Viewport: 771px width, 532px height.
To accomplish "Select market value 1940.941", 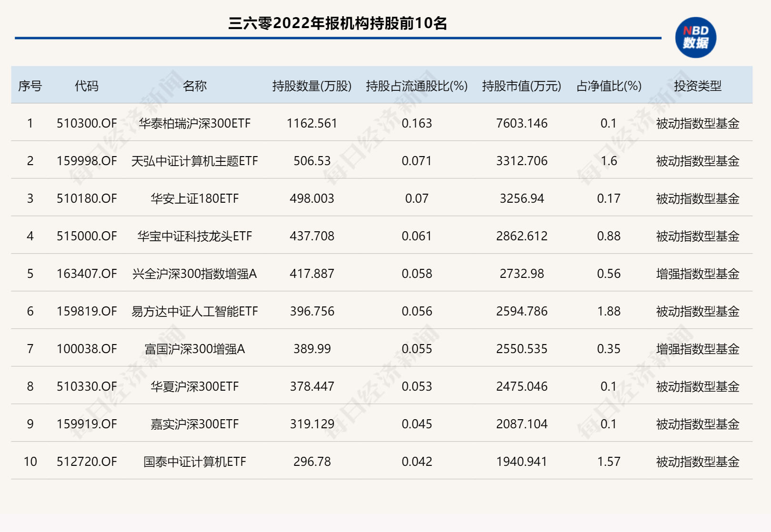I will (x=522, y=462).
